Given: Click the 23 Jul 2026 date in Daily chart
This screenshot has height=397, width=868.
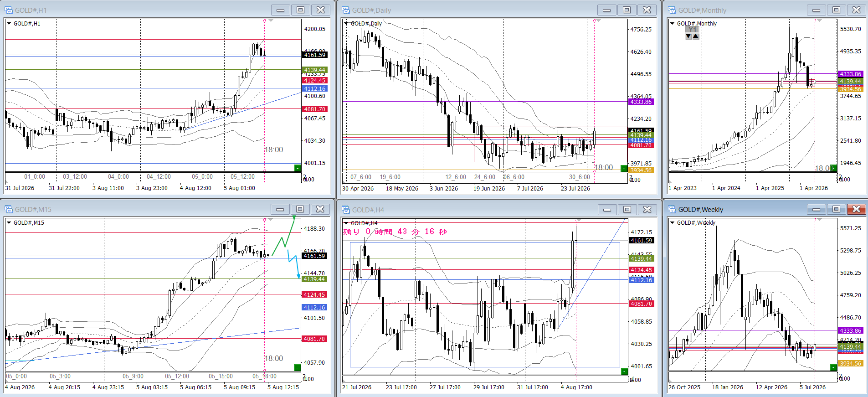Looking at the screenshot, I should click(x=575, y=189).
